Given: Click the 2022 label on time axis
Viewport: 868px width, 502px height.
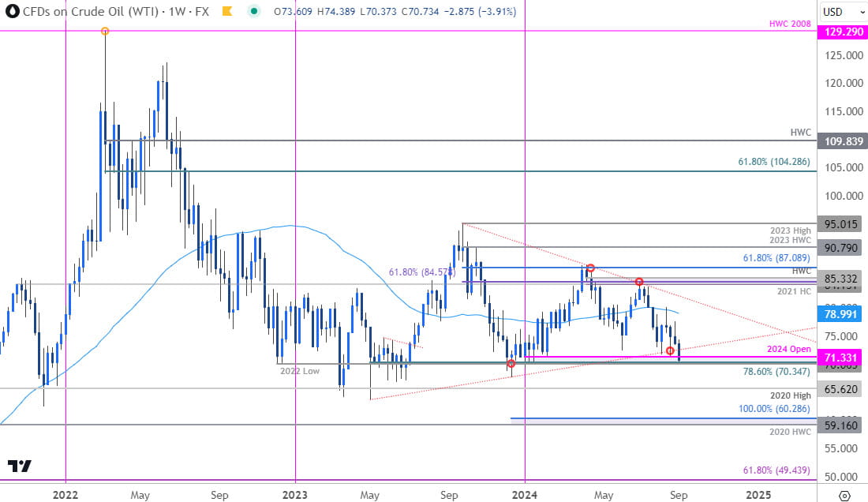Looking at the screenshot, I should coord(65,494).
